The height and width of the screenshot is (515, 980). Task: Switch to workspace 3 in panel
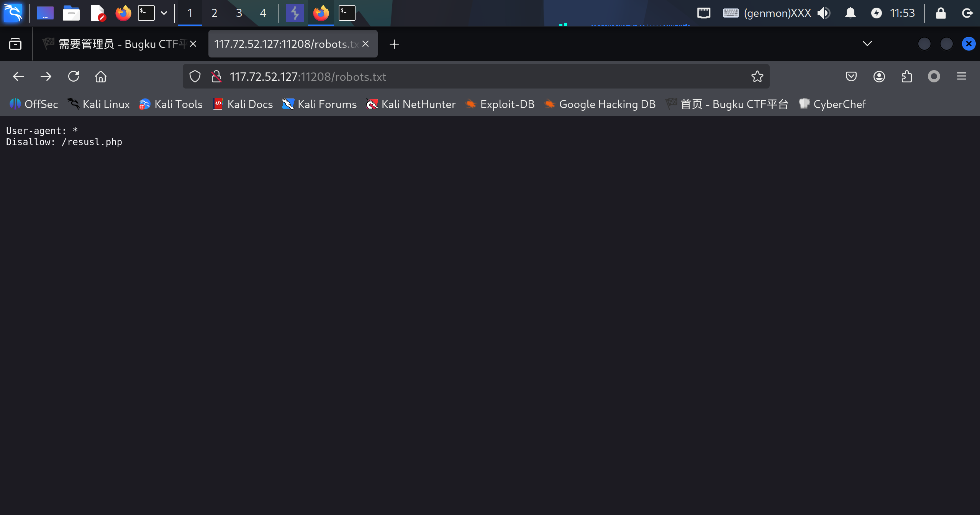point(239,13)
